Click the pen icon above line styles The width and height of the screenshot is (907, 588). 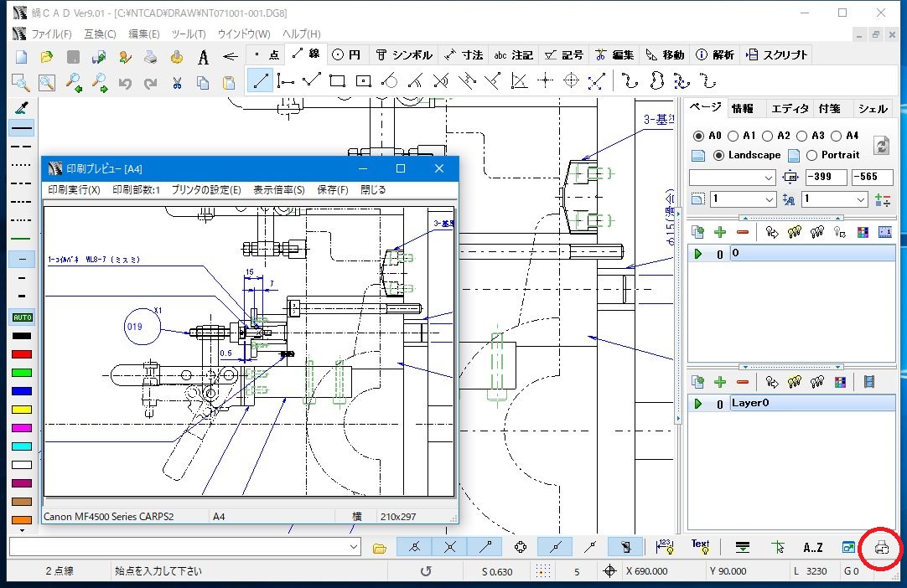(x=22, y=107)
